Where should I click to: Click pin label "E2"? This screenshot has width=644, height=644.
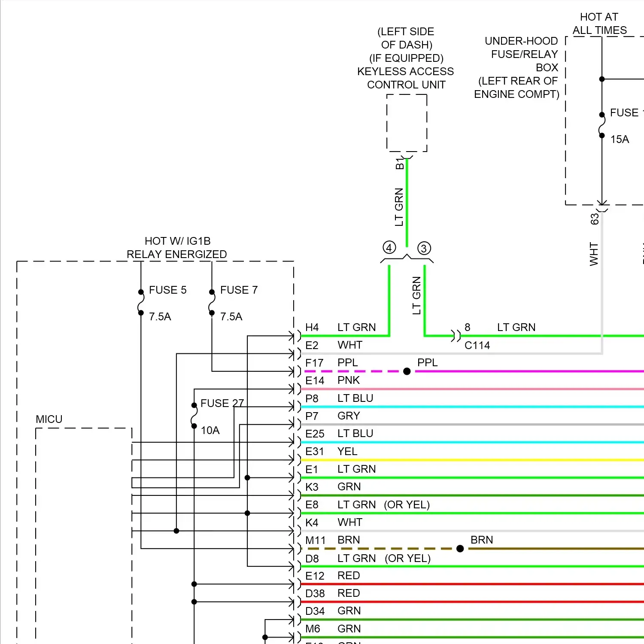pyautogui.click(x=312, y=346)
